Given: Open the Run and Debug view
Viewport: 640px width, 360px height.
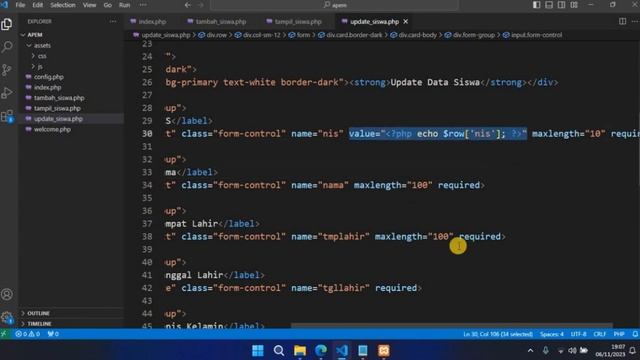Looking at the screenshot, I should pos(7,93).
